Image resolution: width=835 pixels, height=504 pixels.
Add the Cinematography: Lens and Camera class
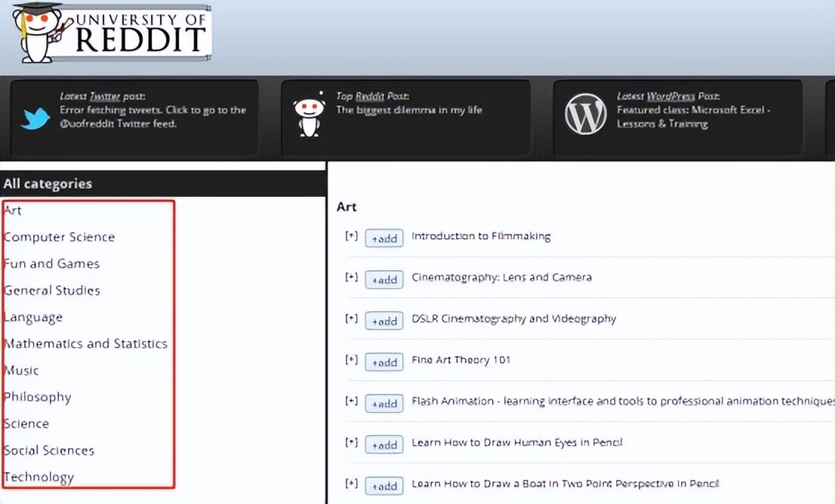(384, 279)
